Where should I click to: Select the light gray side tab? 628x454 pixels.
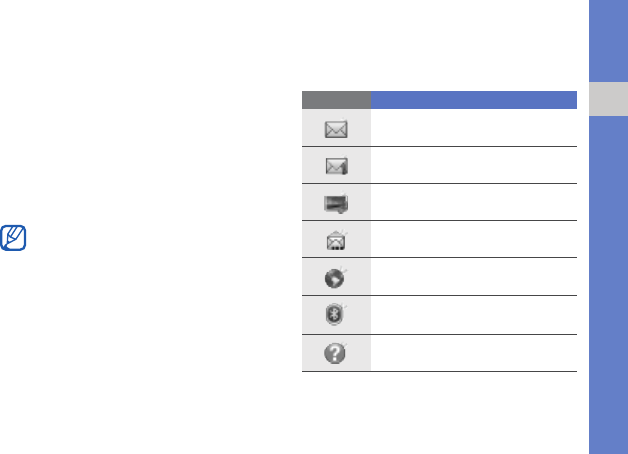608,99
